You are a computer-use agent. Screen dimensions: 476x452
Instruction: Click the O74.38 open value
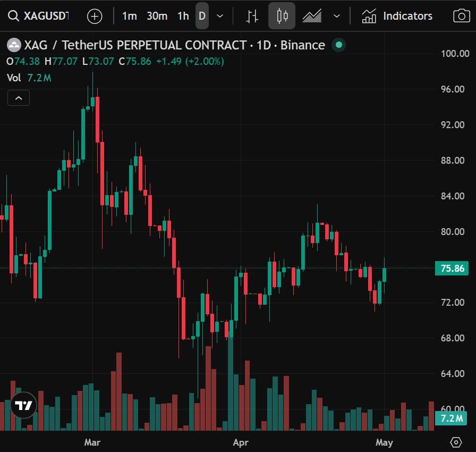(23, 61)
